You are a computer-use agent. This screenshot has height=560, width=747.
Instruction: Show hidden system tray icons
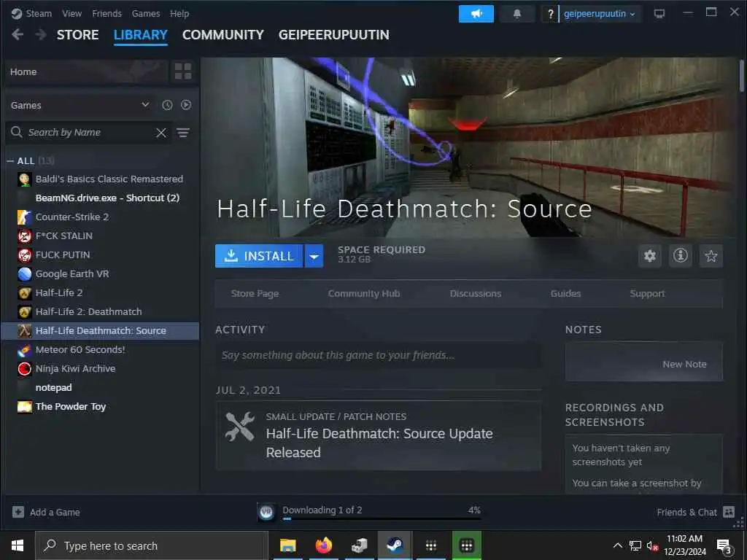(617, 545)
